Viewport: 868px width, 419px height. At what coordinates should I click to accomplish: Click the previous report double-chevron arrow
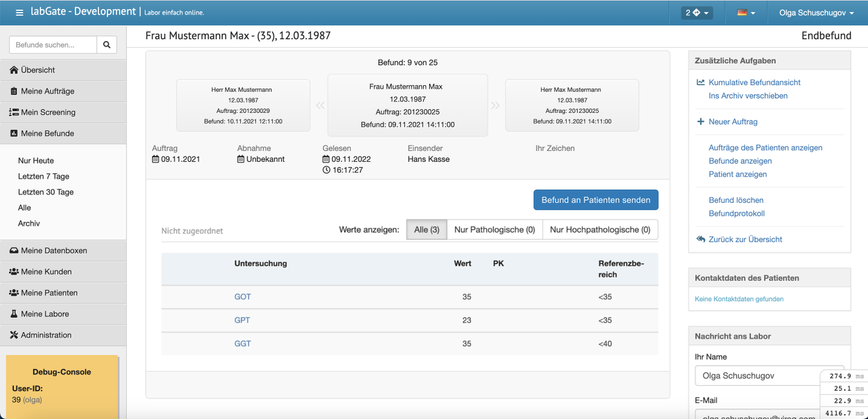tap(320, 106)
